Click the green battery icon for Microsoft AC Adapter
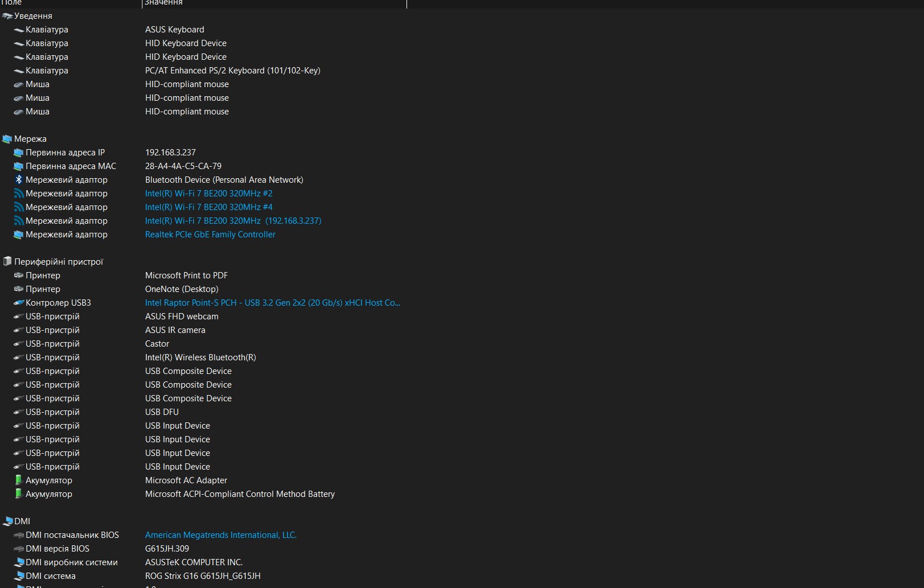This screenshot has height=588, width=924. point(19,480)
